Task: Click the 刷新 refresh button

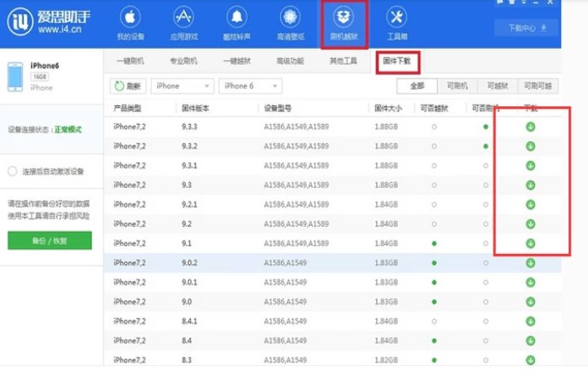Action: (128, 86)
